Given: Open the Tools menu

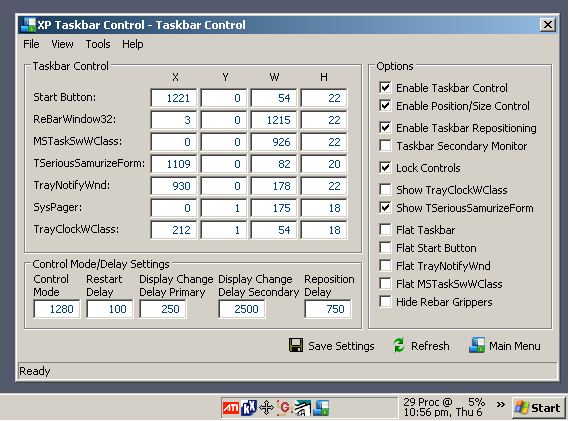Looking at the screenshot, I should (98, 44).
